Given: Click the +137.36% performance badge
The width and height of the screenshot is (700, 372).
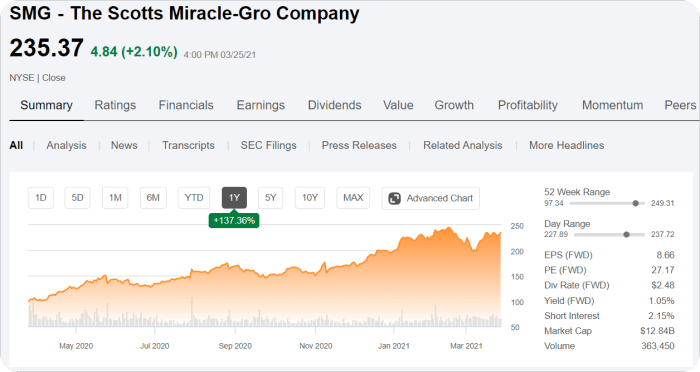Looking at the screenshot, I should (x=234, y=221).
